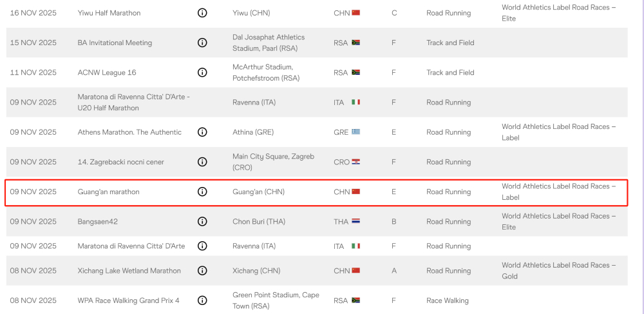Screen dimensions: 644x314
Task: View info icon for Guang'an marathon
Action: (202, 191)
